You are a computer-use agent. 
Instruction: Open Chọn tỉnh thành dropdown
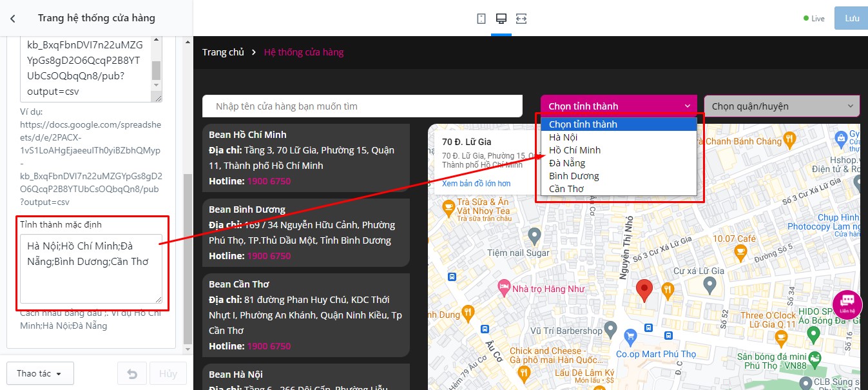(619, 106)
